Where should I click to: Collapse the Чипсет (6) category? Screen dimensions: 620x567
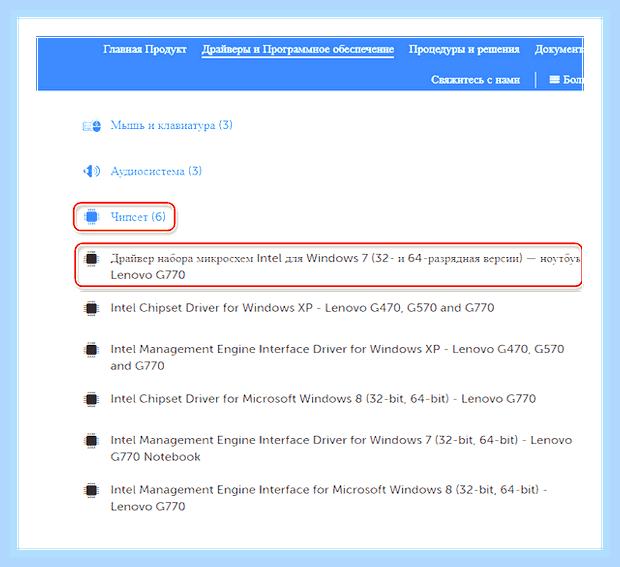pos(138,217)
